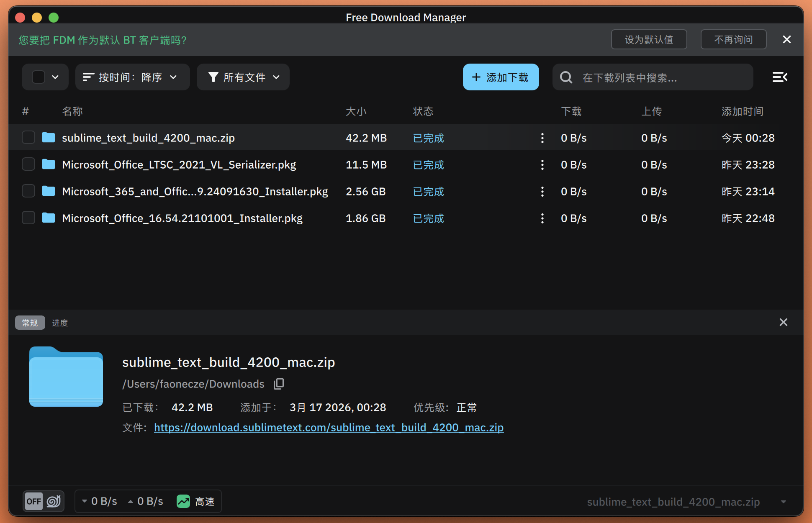Toggle the select-all checkbox in toolbar

pyautogui.click(x=39, y=77)
